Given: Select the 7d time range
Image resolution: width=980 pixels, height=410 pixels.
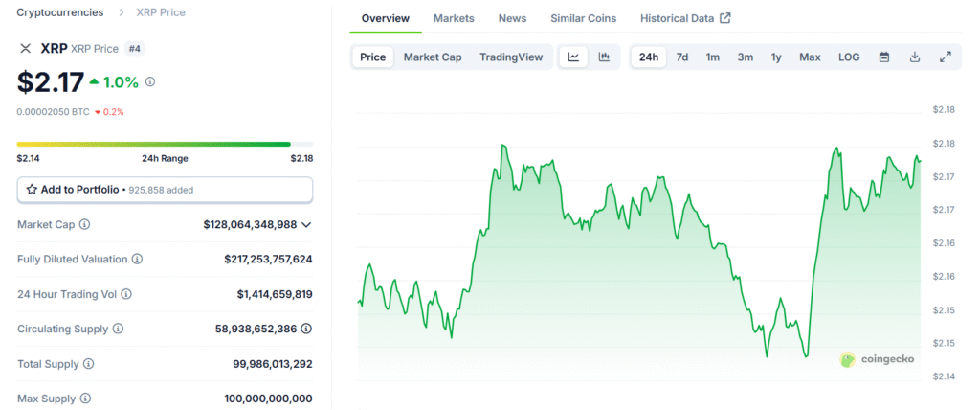Looking at the screenshot, I should coord(681,57).
